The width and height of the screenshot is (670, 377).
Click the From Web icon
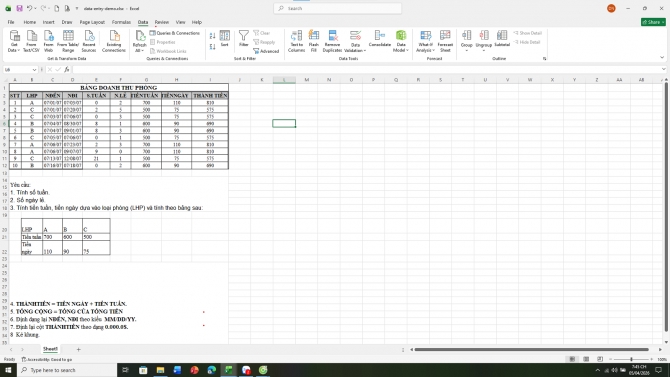(48, 41)
